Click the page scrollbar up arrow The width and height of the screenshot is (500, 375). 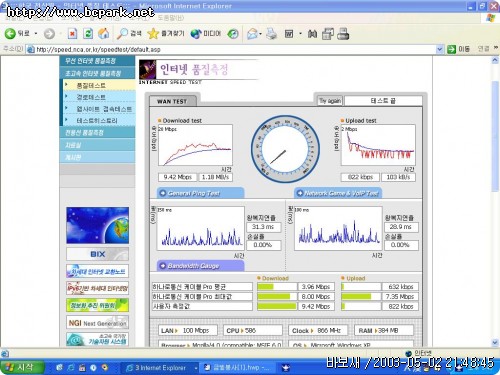[x=495, y=61]
